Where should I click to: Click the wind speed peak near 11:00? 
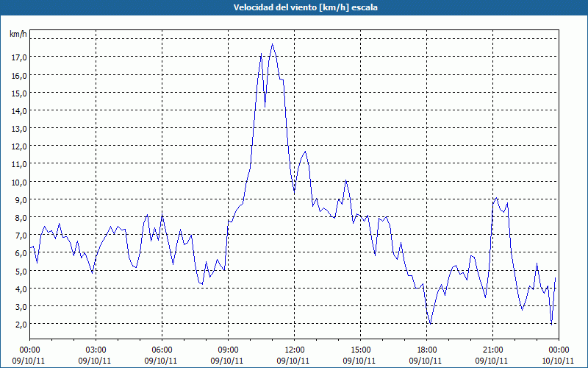tap(272, 44)
